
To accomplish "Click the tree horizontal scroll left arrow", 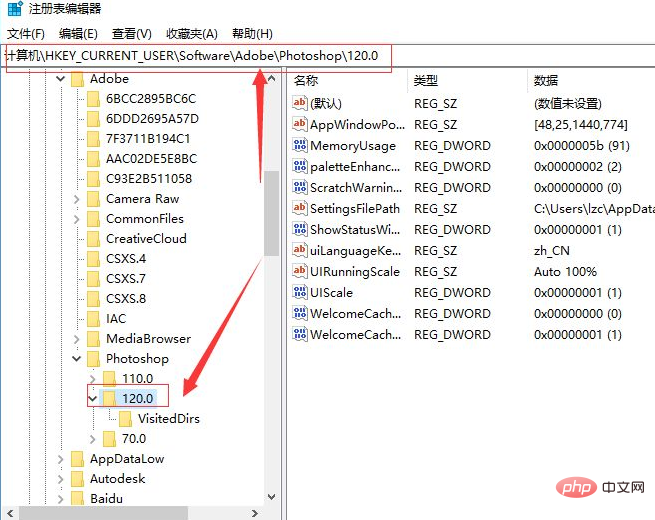I will pyautogui.click(x=10, y=513).
